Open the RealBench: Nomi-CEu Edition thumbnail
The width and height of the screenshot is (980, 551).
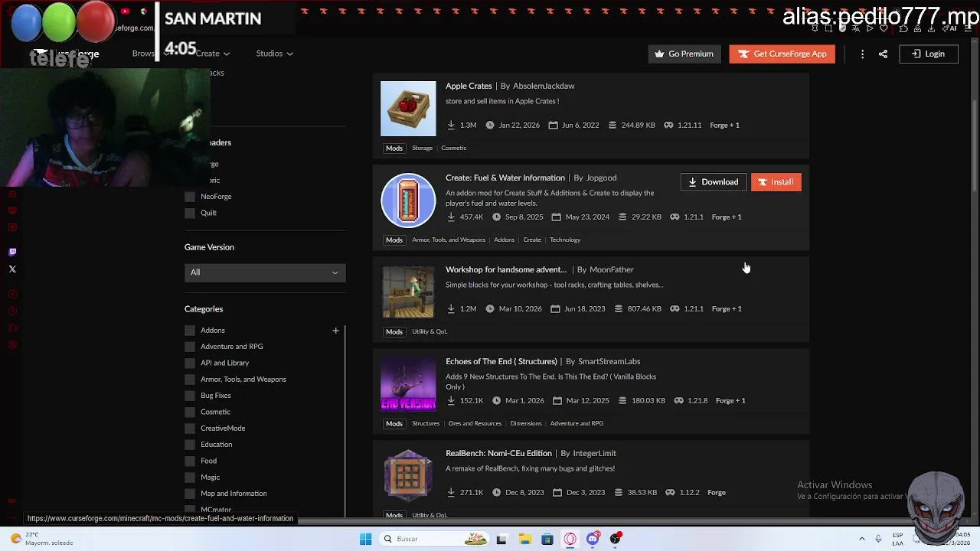coord(408,476)
